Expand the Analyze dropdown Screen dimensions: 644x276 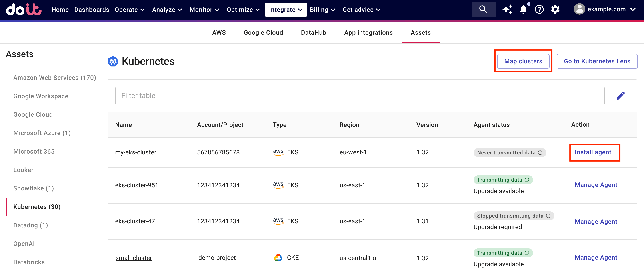(x=167, y=10)
